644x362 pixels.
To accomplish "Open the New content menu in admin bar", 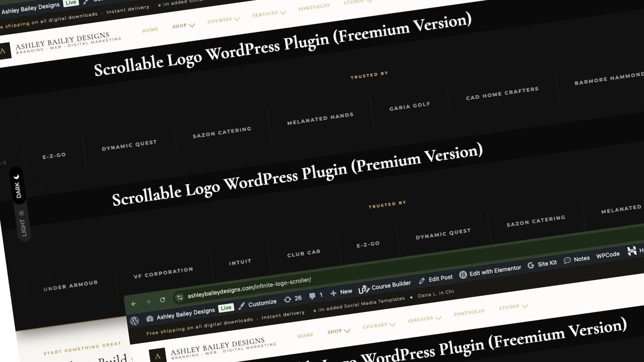I will 346,291.
